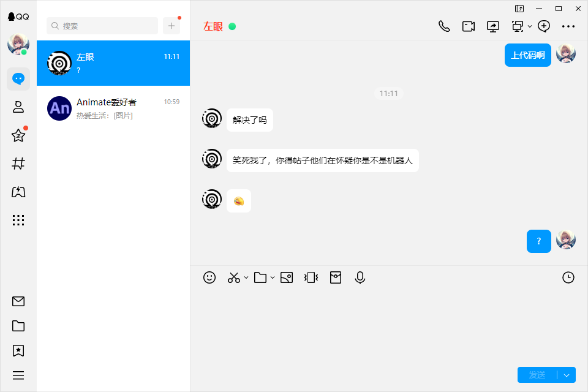The width and height of the screenshot is (588, 392).
Task: Open the QQ Channels hashtag tab
Action: (18, 164)
